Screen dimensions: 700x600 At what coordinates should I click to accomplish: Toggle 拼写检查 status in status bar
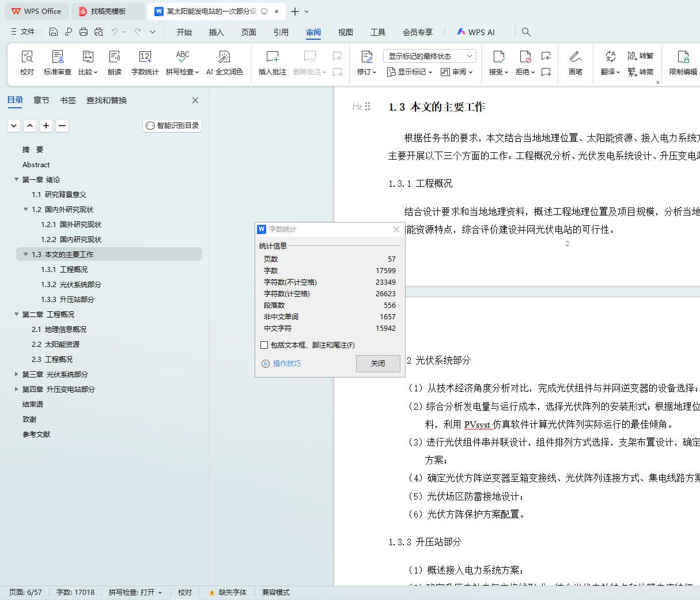135,593
